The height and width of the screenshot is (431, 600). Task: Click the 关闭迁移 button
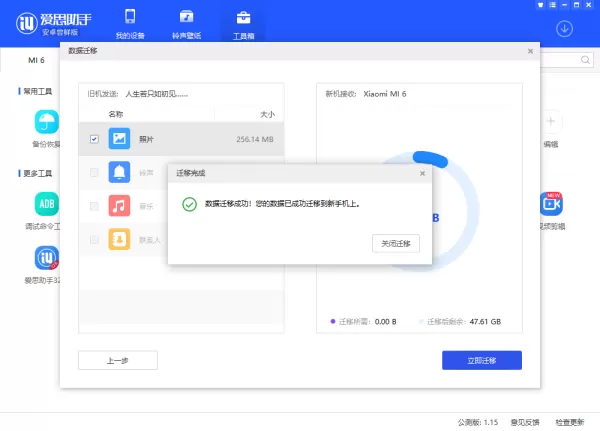click(396, 243)
